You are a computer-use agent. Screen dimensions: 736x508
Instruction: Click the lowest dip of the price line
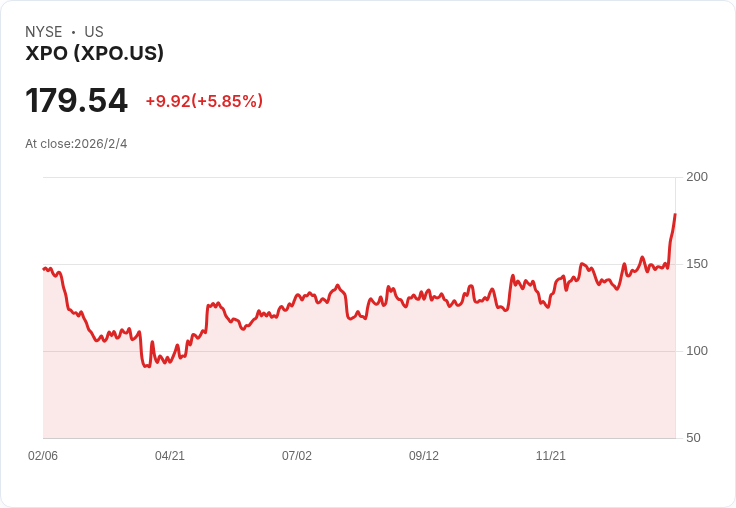click(x=146, y=366)
